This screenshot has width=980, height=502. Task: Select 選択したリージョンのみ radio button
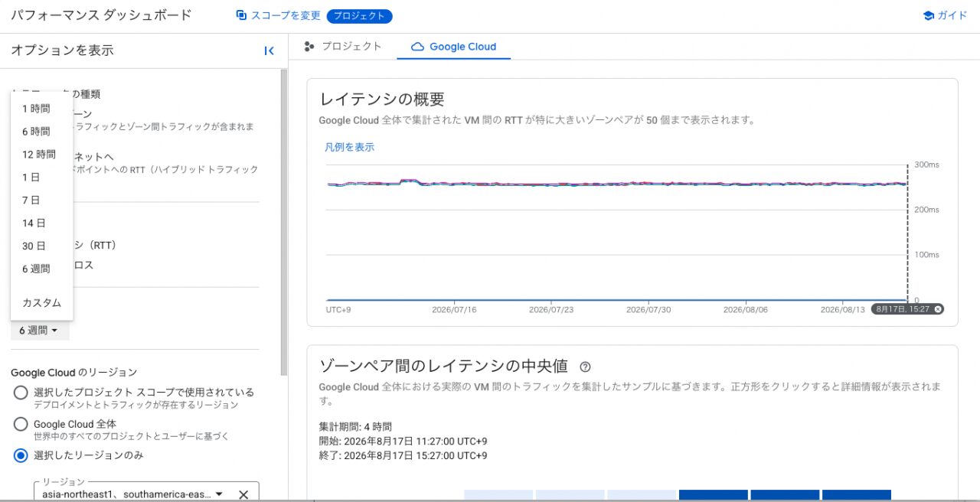(x=21, y=455)
